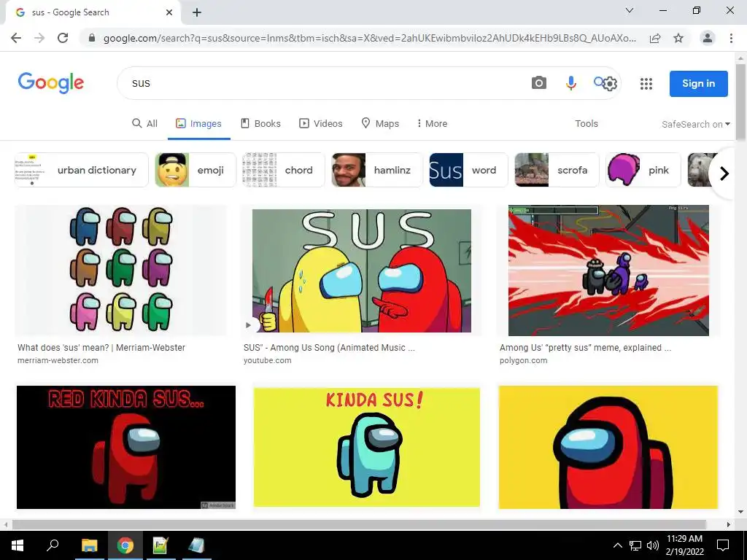Open the SafeSearch on dropdown

(x=695, y=124)
